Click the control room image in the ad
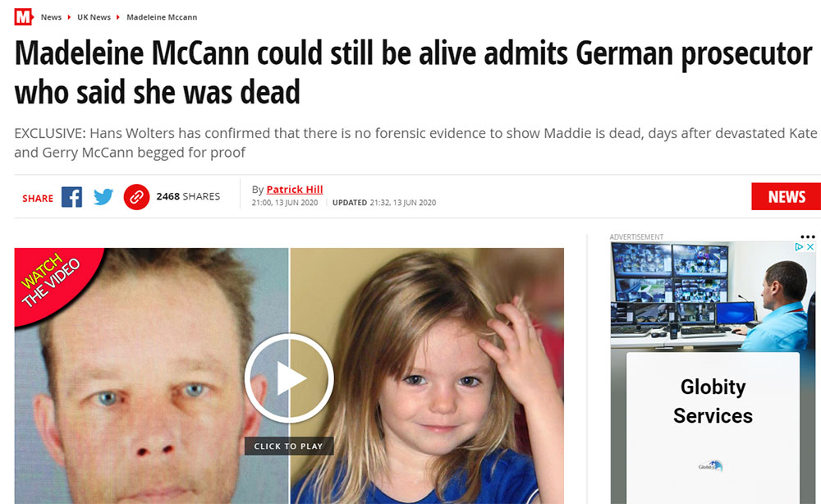This screenshot has height=504, width=821. point(713,296)
